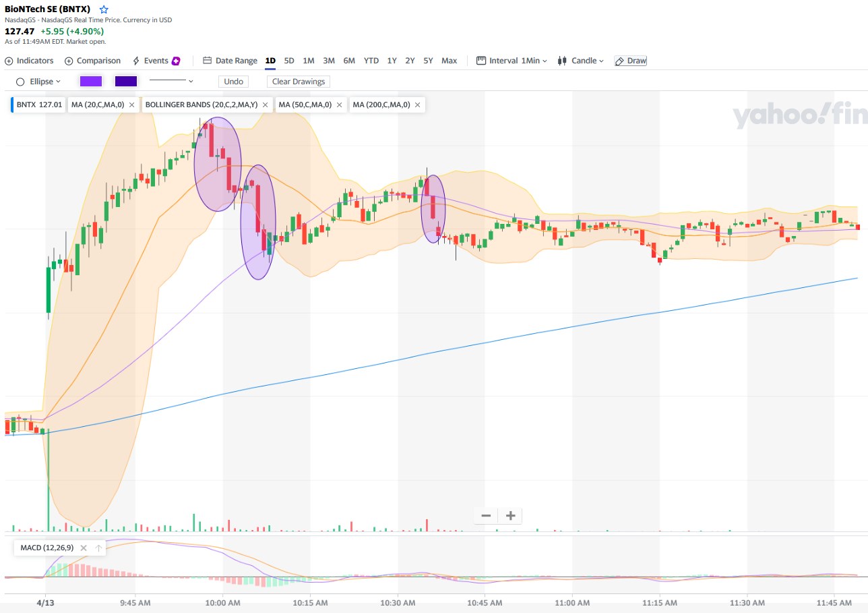Add BNTX to watchlist with the star icon
Viewport: 868px width, 613px height.
(x=104, y=9)
